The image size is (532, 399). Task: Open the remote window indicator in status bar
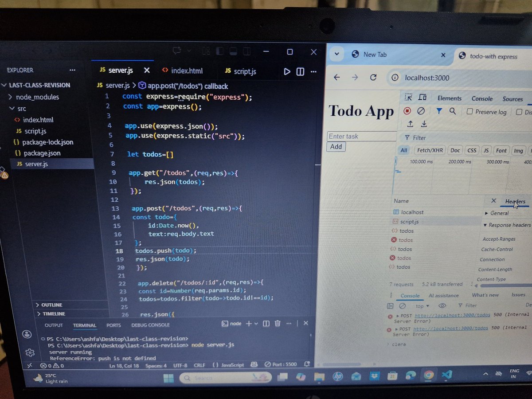(30, 365)
